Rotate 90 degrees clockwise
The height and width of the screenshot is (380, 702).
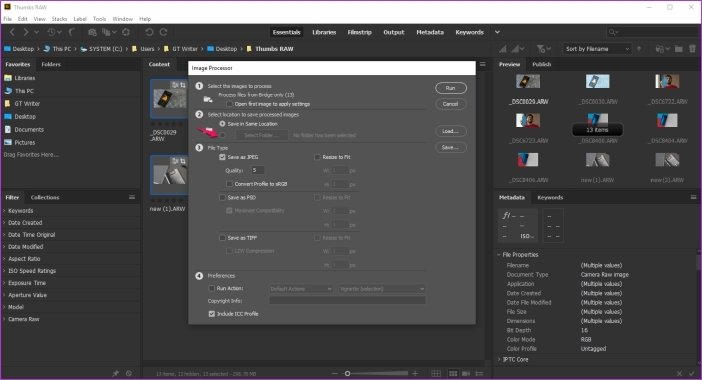tap(164, 32)
